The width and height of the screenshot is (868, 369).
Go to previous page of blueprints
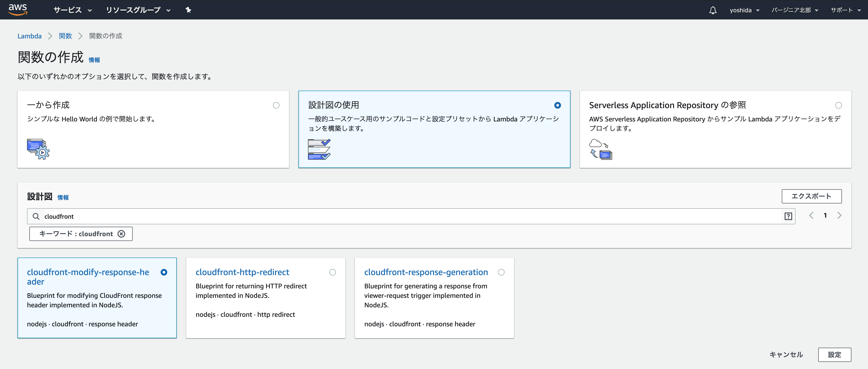pos(811,216)
